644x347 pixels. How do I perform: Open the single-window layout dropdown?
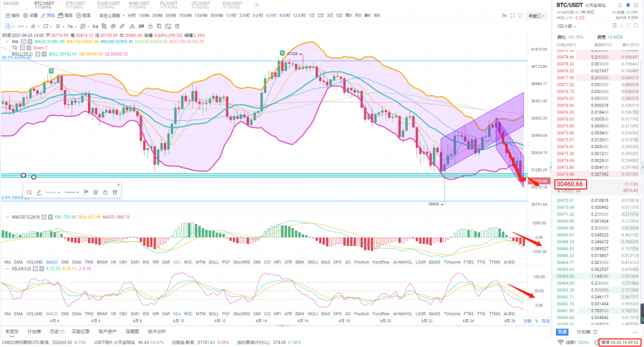pyautogui.click(x=537, y=16)
